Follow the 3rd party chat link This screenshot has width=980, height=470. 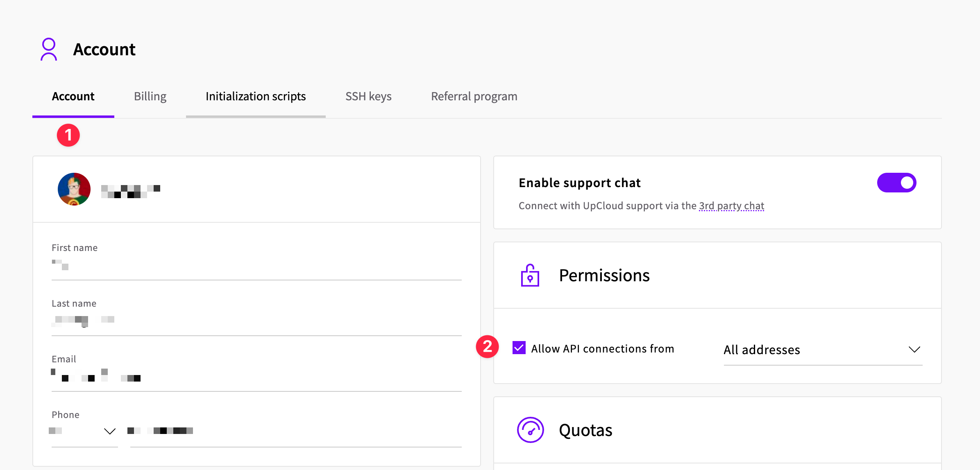click(731, 206)
